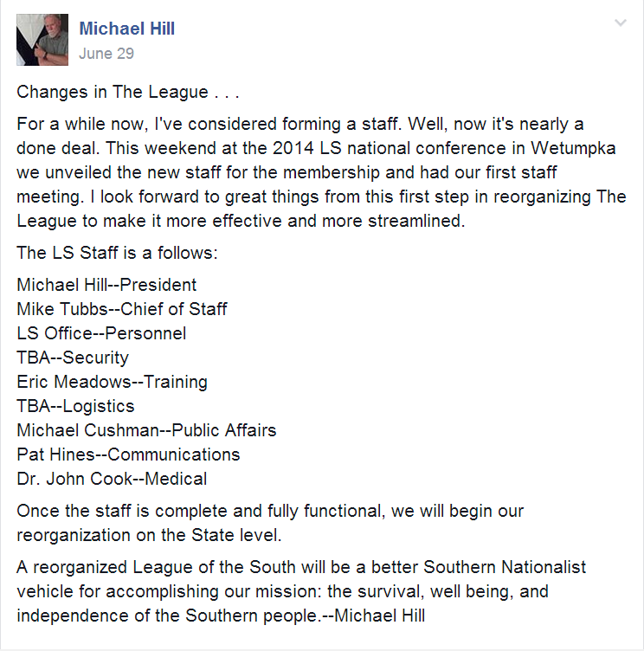Click Michael Hill's profile picture
The width and height of the screenshot is (644, 651).
[42, 40]
